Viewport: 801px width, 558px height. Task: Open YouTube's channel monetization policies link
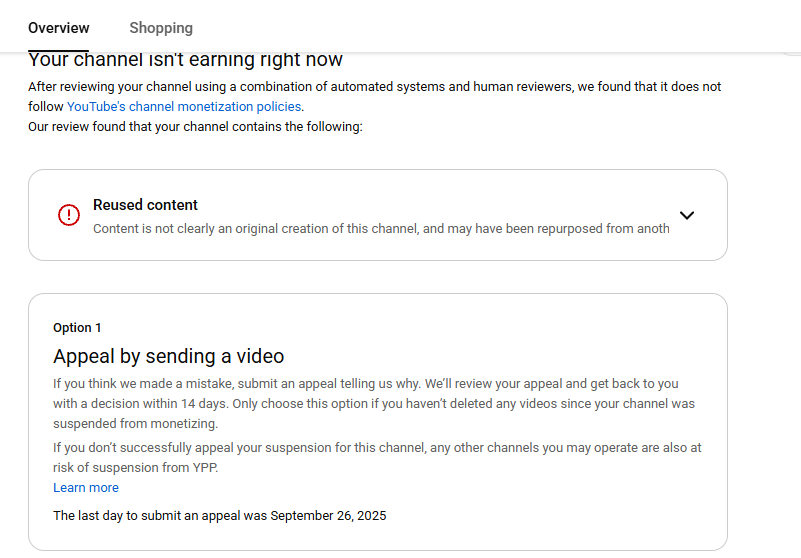[x=184, y=107]
